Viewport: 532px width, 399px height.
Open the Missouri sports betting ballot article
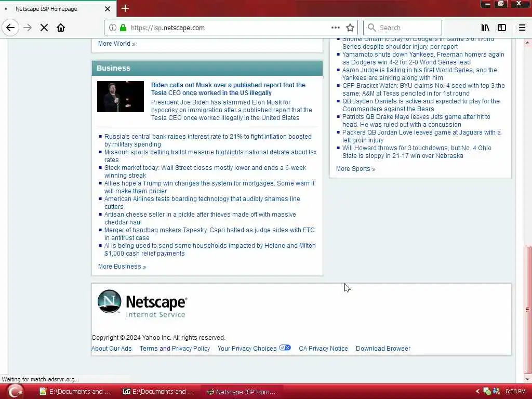(210, 156)
